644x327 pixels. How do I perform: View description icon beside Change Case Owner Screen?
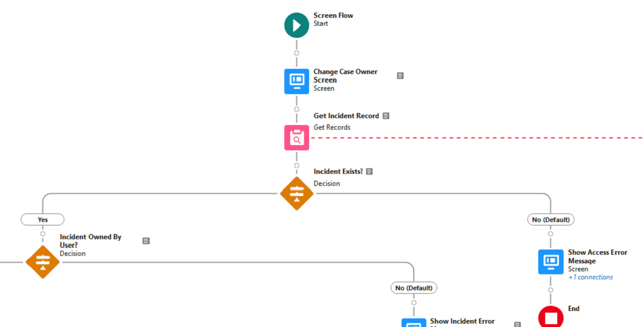click(x=400, y=76)
